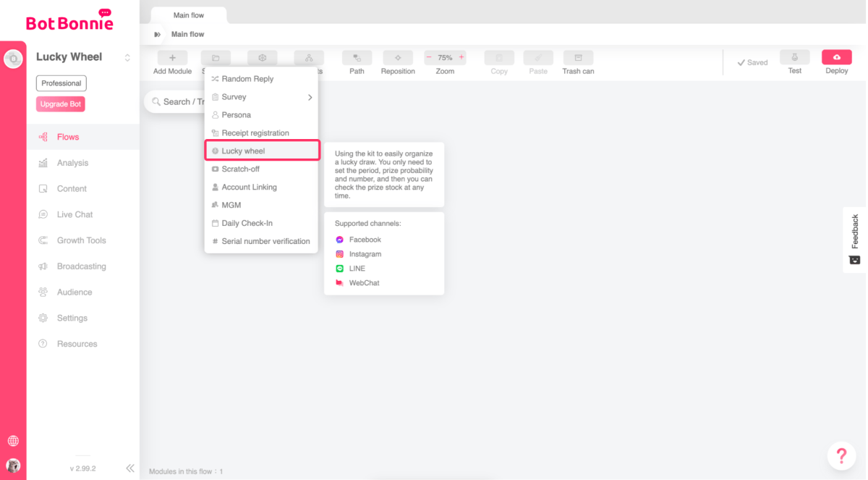Image resolution: width=868 pixels, height=480 pixels.
Task: Open the user profile avatar at bottom left
Action: tap(13, 466)
